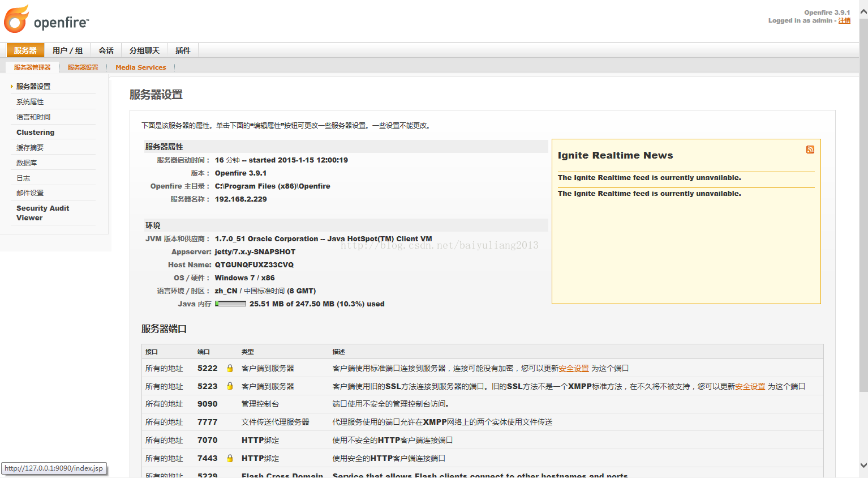
Task: Open the Ignite Realtime RSS feed icon
Action: (x=810, y=150)
